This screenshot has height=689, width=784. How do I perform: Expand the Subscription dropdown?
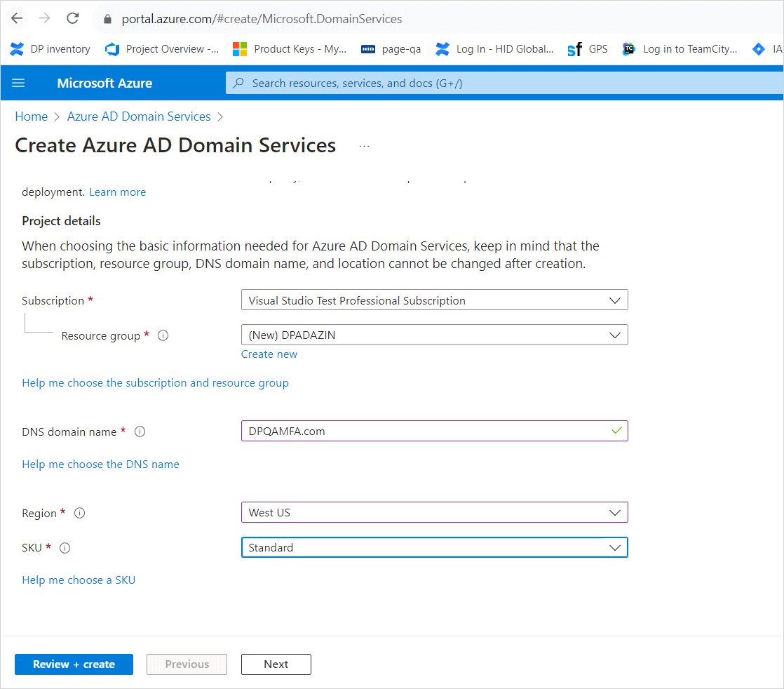click(434, 300)
